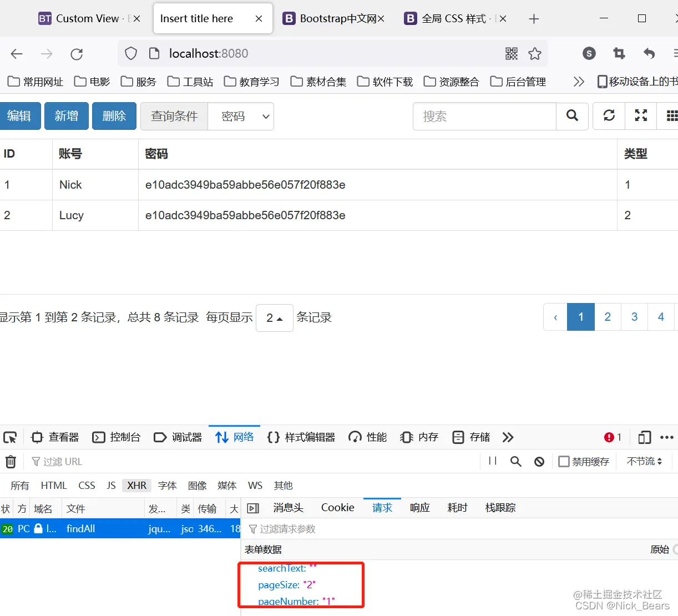678x616 pixels.
Task: Click into the 搜索 input field
Action: click(x=484, y=116)
